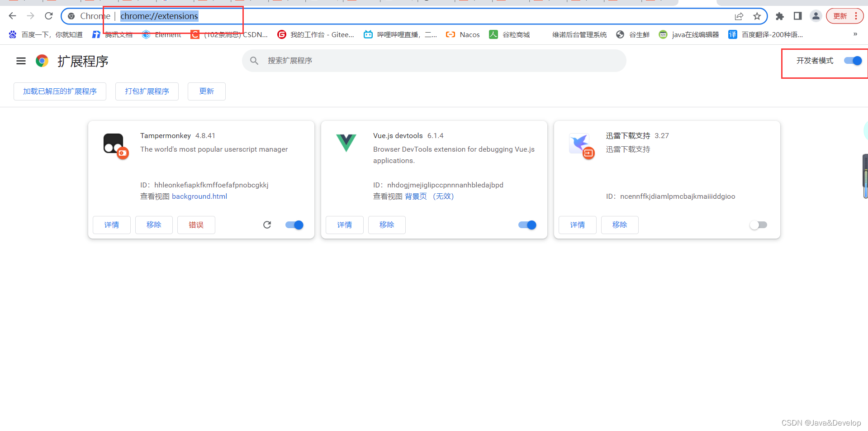Open 谷生鲜 bookmark
The height and width of the screenshot is (431, 868).
[x=633, y=35]
